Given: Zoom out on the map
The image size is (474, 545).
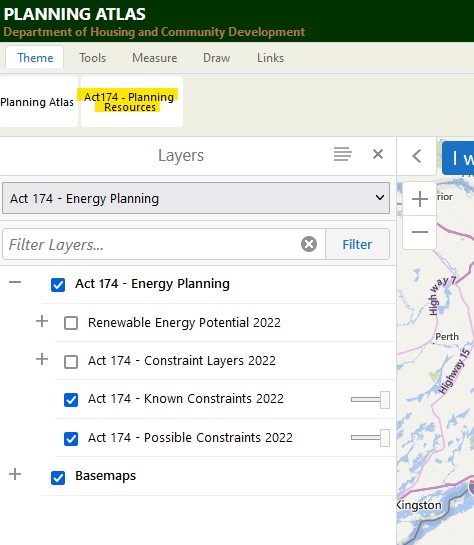Looking at the screenshot, I should point(420,232).
